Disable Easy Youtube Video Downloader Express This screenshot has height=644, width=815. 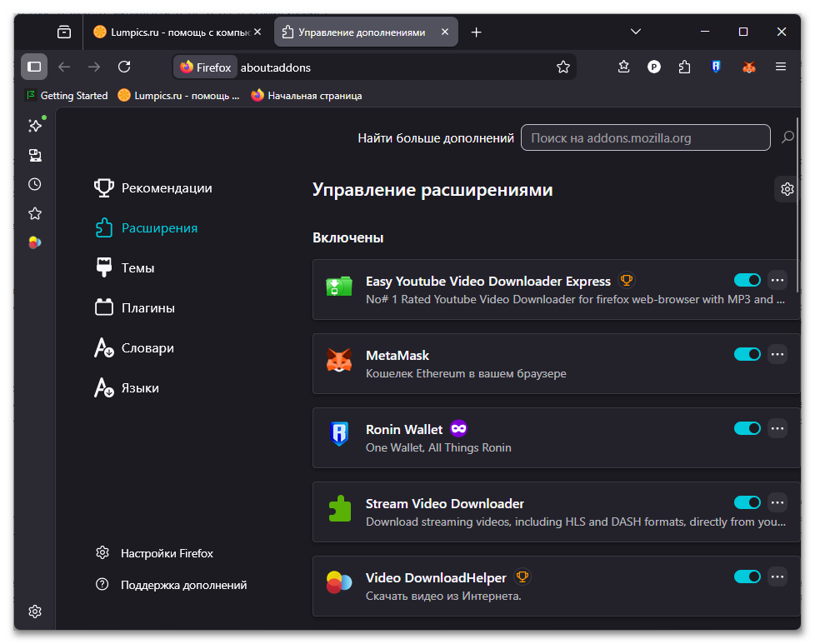pos(747,280)
